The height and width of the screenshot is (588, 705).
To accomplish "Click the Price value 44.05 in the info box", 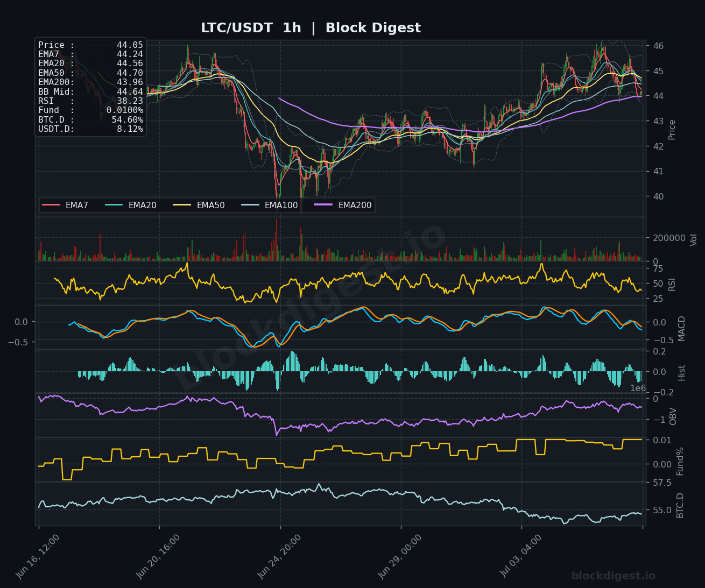I will tap(130, 45).
